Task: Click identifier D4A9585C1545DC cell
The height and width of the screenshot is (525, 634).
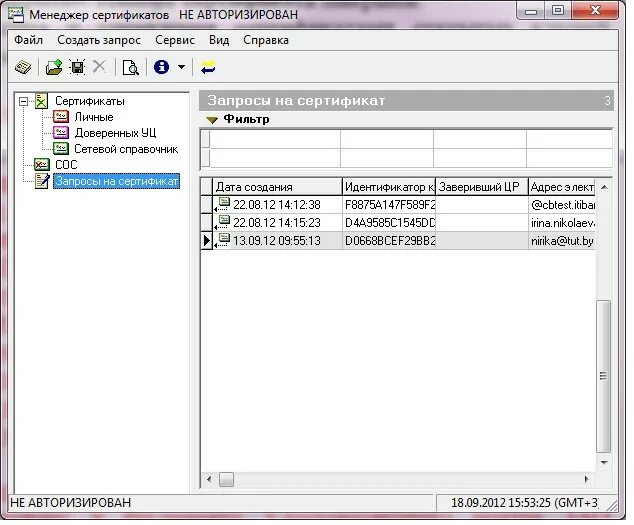Action: [x=389, y=223]
